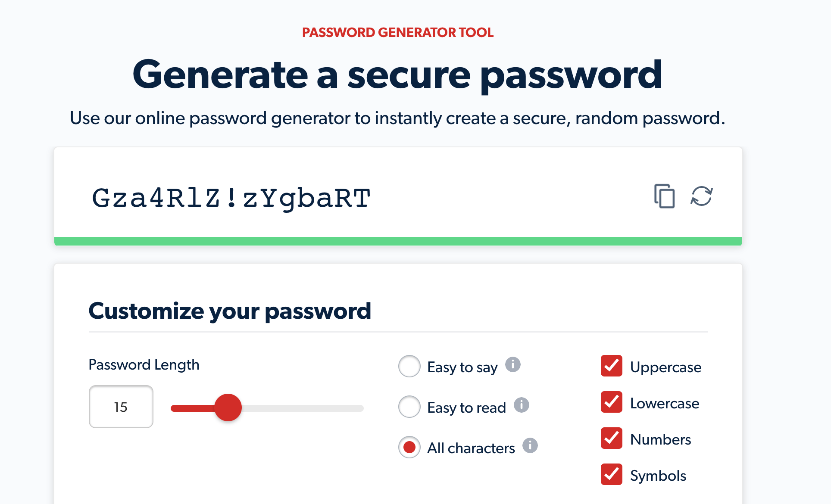Click the Uppercase label text
The image size is (831, 504).
click(665, 367)
